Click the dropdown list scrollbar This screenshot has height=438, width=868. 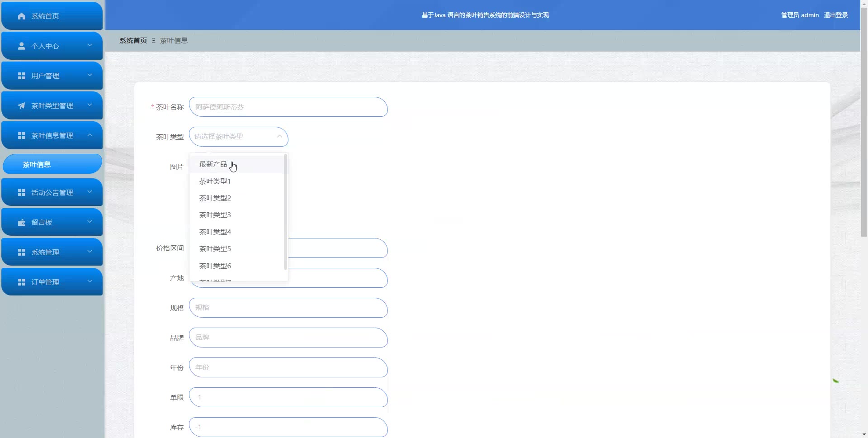(x=285, y=212)
